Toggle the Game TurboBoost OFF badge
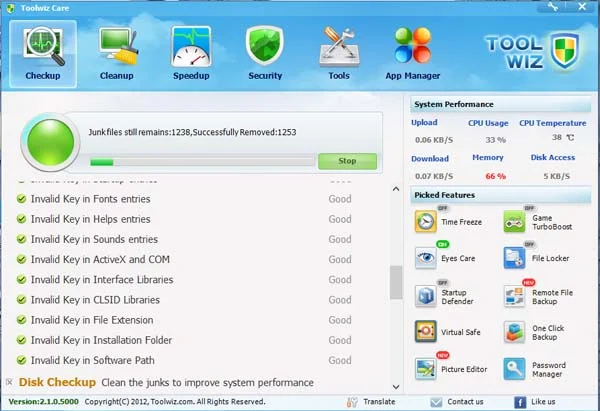The height and width of the screenshot is (411, 600). point(529,208)
